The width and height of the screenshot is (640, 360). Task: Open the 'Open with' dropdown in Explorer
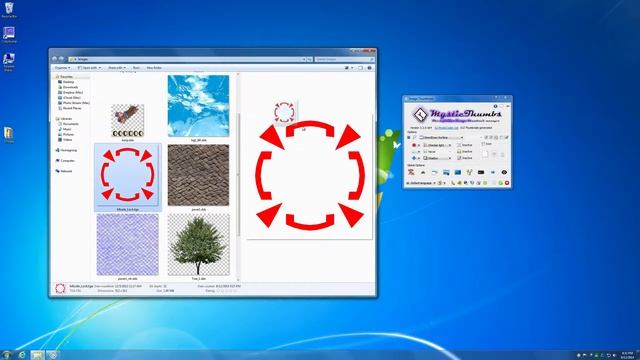[89, 68]
